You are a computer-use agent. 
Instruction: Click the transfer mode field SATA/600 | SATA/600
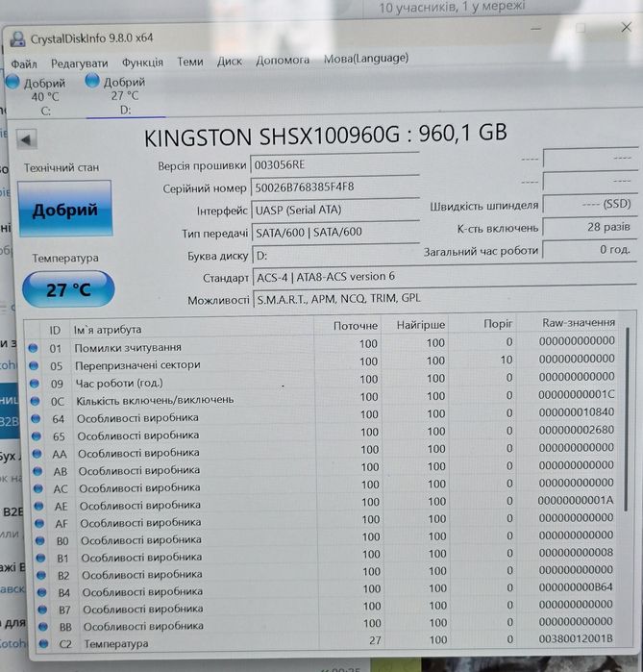pyautogui.click(x=335, y=233)
